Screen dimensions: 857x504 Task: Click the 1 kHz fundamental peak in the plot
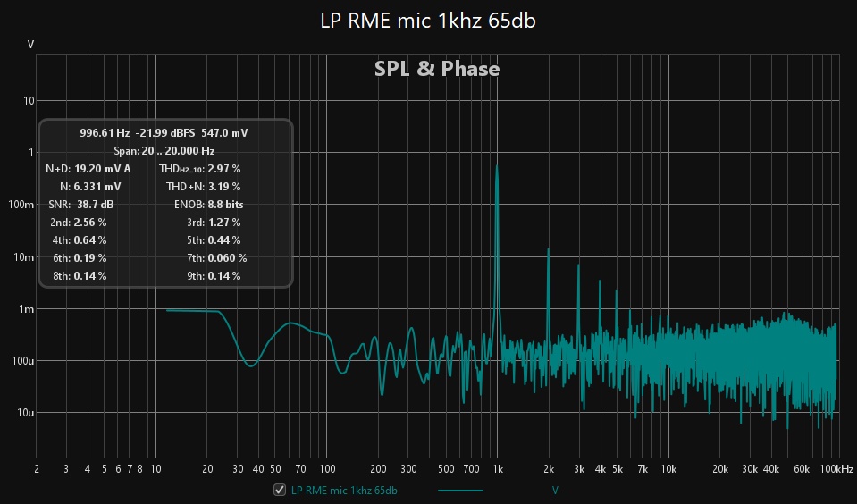pyautogui.click(x=497, y=167)
